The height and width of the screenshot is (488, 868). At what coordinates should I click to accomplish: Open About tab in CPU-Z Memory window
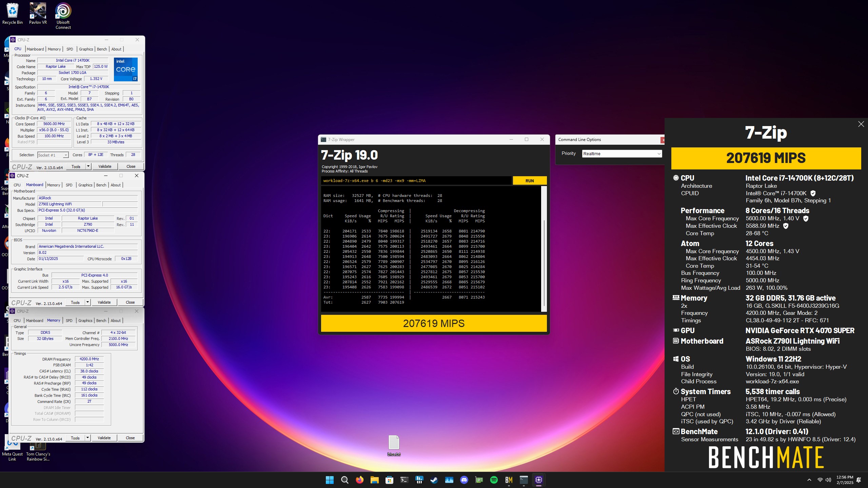(116, 321)
